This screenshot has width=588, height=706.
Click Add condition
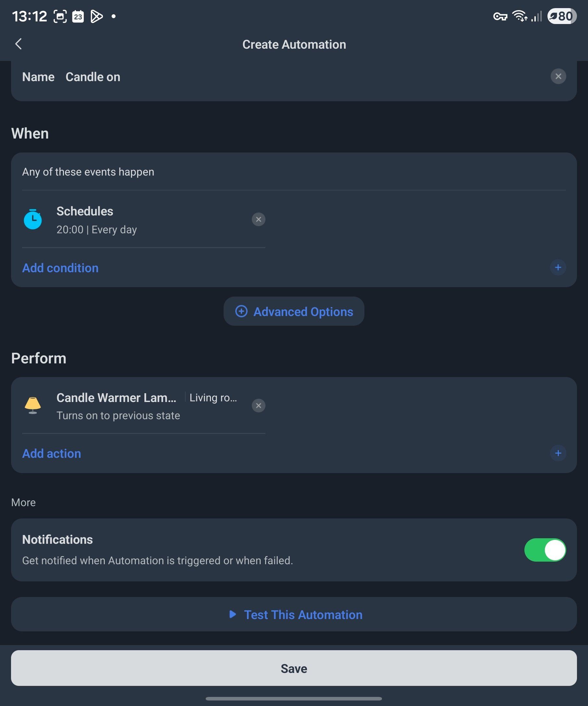point(60,268)
